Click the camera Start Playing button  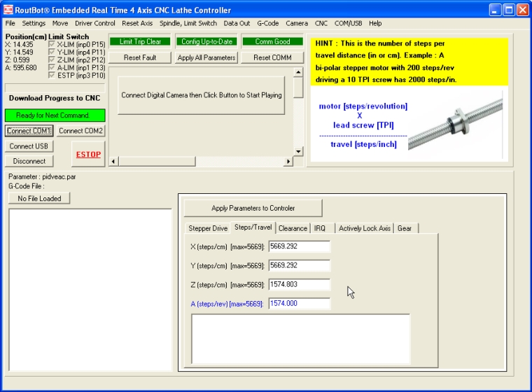click(201, 95)
